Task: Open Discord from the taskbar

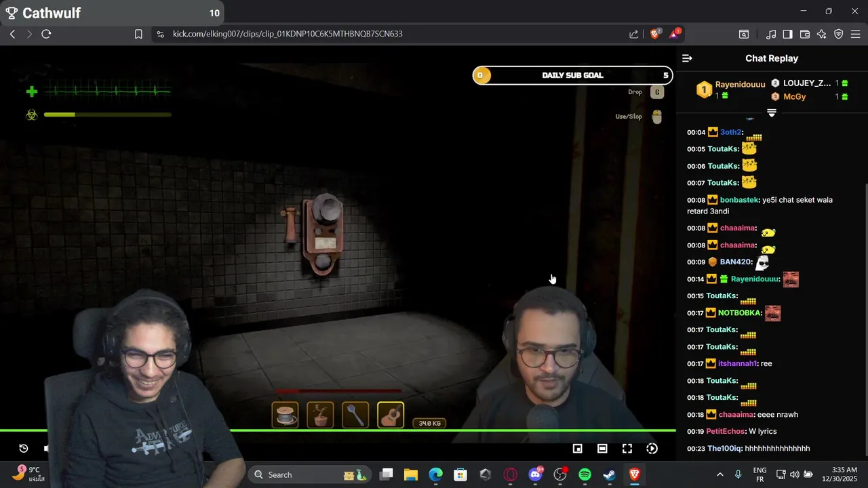Action: pyautogui.click(x=535, y=474)
